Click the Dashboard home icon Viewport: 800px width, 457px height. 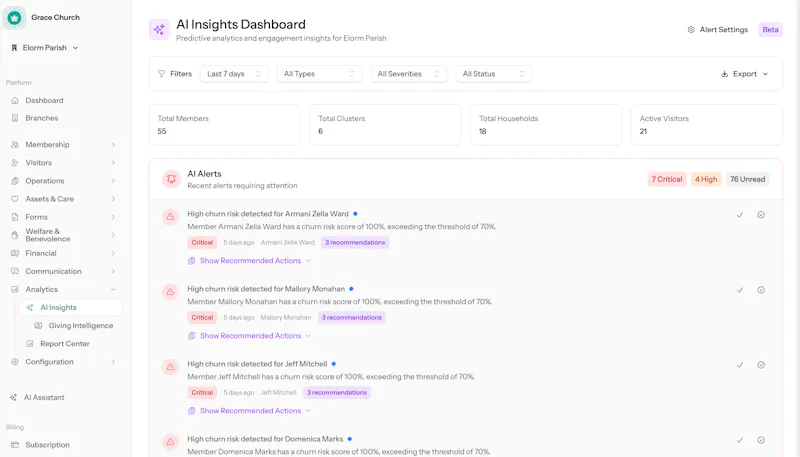pos(15,100)
